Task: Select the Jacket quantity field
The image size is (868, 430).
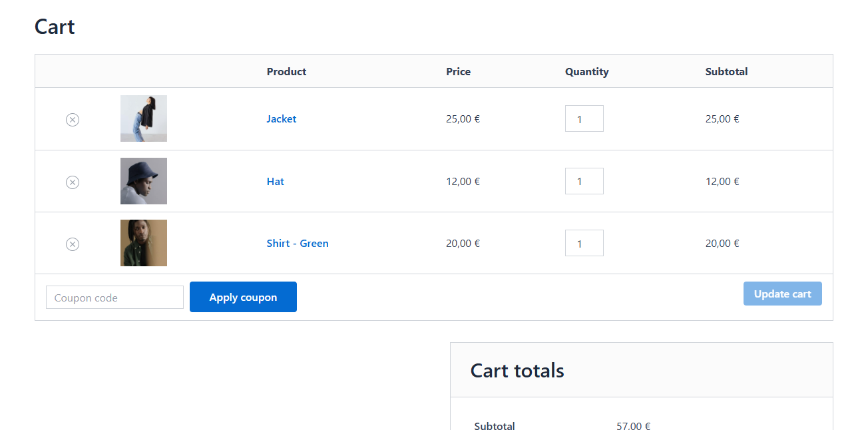Action: 584,118
